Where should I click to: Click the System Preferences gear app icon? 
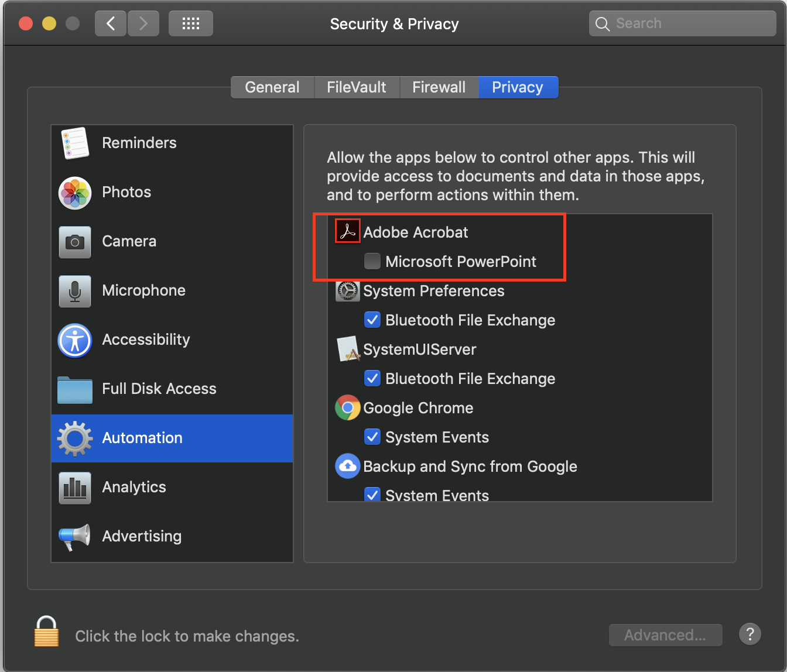coord(348,291)
